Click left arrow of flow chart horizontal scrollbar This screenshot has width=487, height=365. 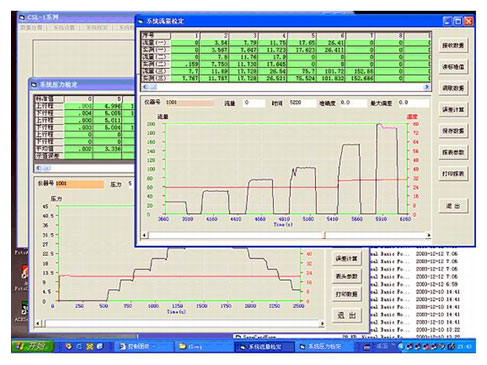pos(145,235)
